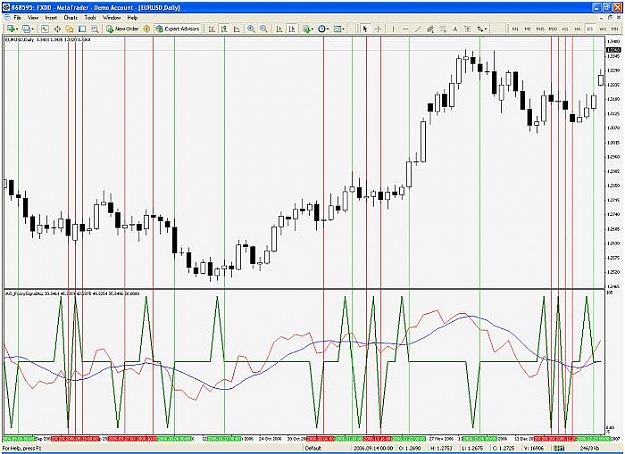
Task: Open the Templates icon
Action: coord(338,29)
